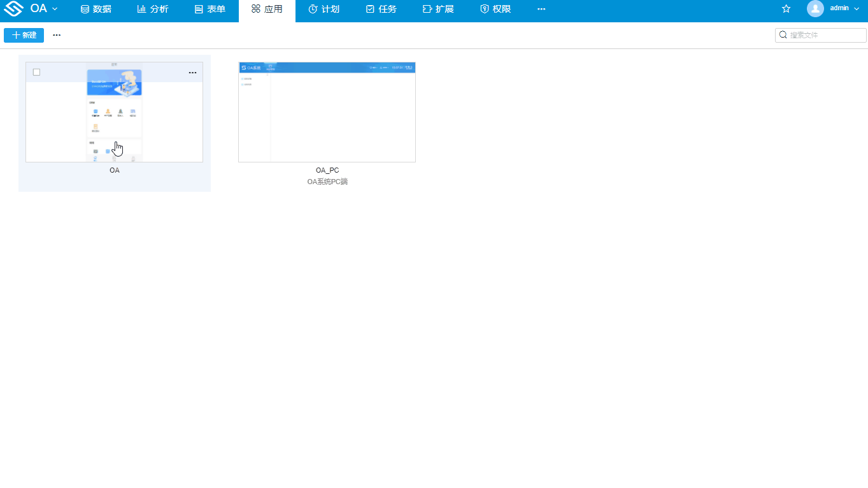Switch to the 数据 tab
Image resolution: width=868 pixels, height=488 pixels.
point(96,9)
